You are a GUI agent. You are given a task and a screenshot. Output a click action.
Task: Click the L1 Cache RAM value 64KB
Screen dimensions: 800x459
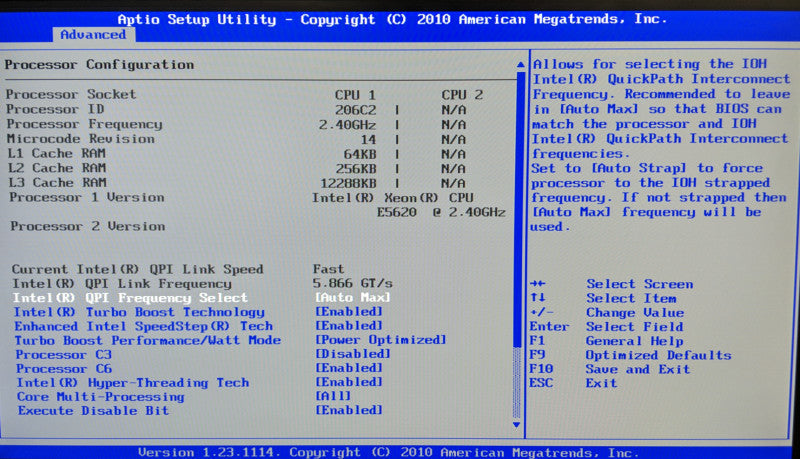coord(360,154)
